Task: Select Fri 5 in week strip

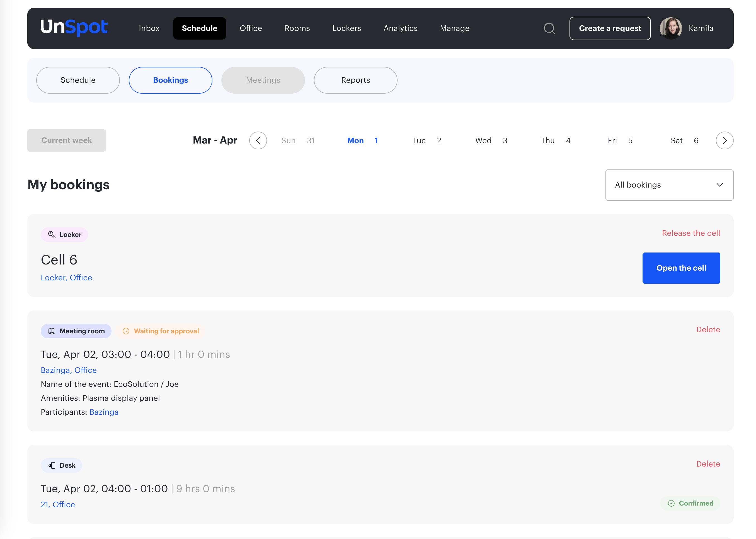Action: pyautogui.click(x=620, y=140)
